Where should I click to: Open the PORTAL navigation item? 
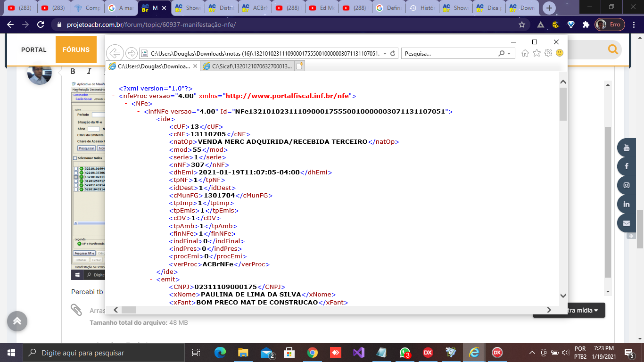[x=34, y=49]
